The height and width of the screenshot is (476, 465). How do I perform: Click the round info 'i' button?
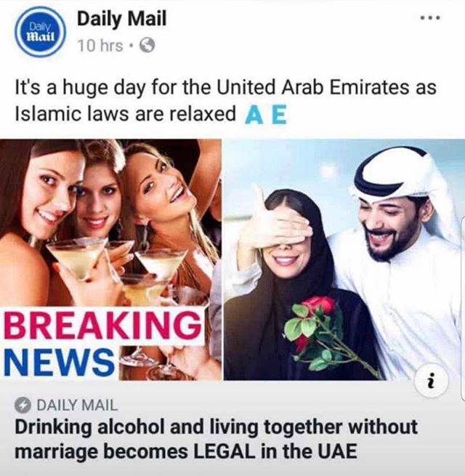click(x=432, y=379)
